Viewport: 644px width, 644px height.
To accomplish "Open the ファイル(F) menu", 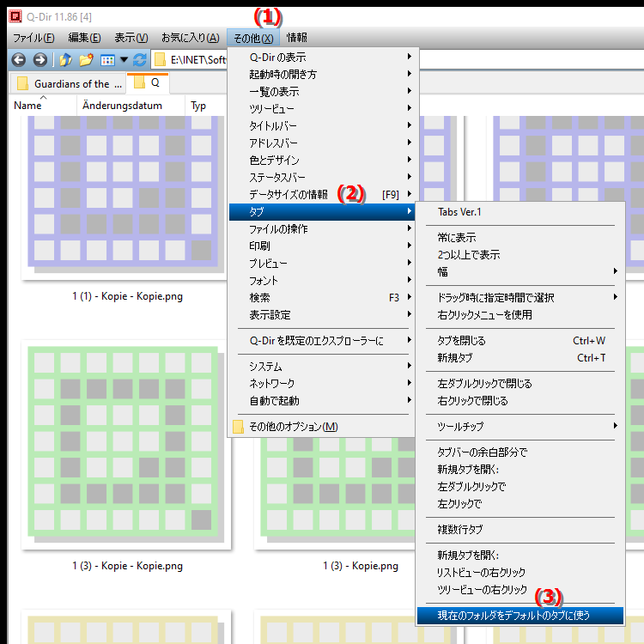I will click(x=33, y=38).
